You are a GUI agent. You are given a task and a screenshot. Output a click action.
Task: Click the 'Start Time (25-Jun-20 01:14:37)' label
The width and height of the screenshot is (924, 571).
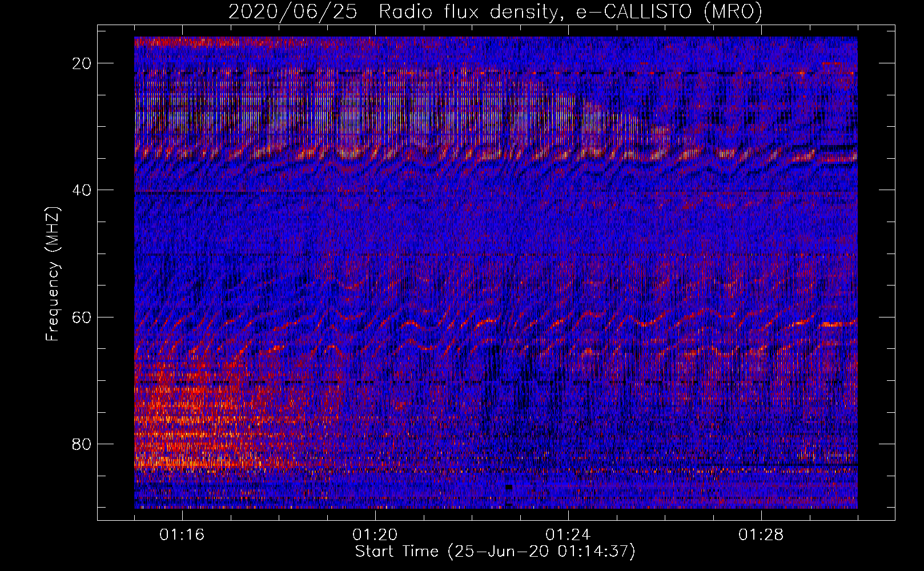(495, 552)
